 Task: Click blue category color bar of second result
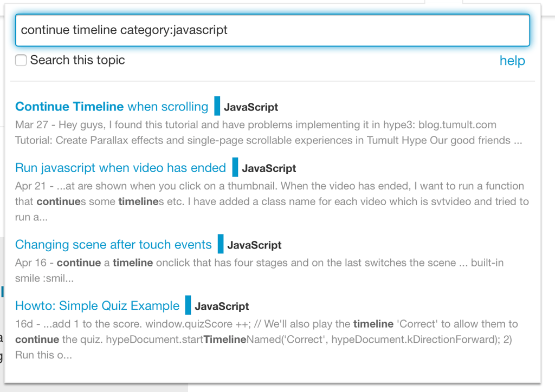[235, 167]
